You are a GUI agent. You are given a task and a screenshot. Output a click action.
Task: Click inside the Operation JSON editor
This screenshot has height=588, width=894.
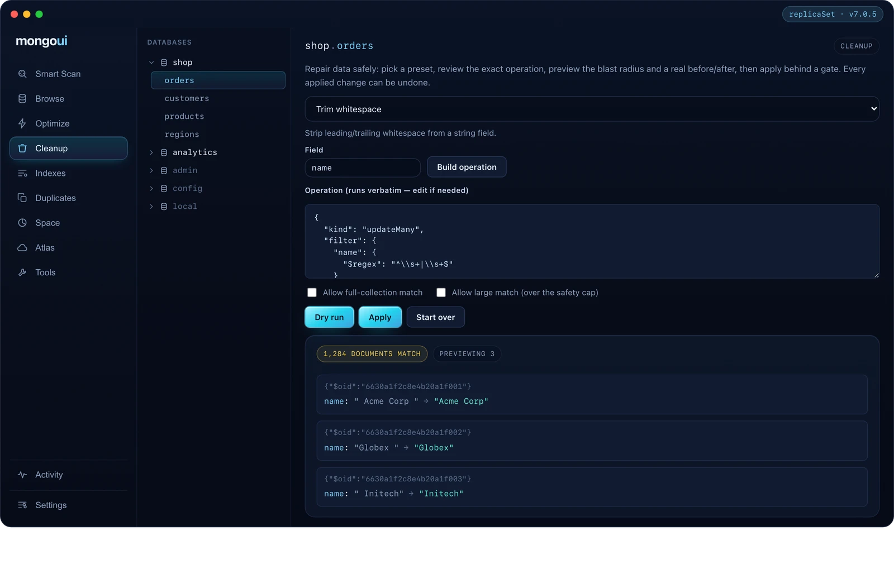(x=592, y=241)
